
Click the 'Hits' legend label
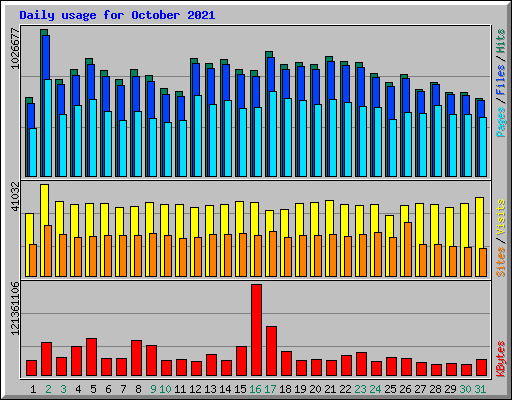501,41
